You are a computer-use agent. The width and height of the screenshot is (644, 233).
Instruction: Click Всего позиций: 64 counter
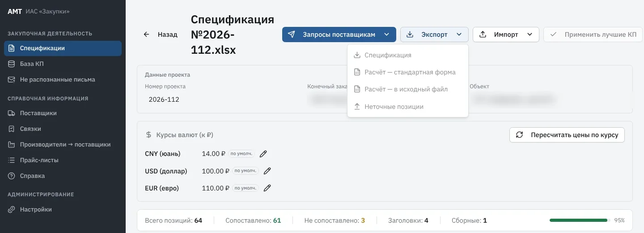(174, 220)
